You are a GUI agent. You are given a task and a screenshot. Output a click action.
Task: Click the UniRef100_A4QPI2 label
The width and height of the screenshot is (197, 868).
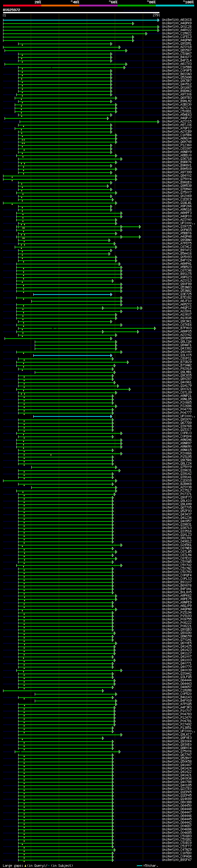point(177,308)
